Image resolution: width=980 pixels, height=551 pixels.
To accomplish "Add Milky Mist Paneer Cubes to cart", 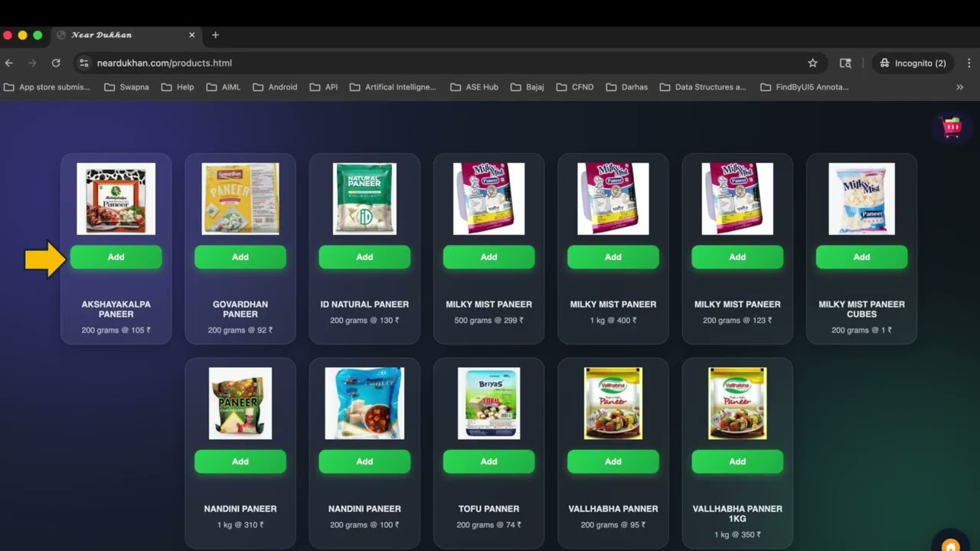I will 861,257.
